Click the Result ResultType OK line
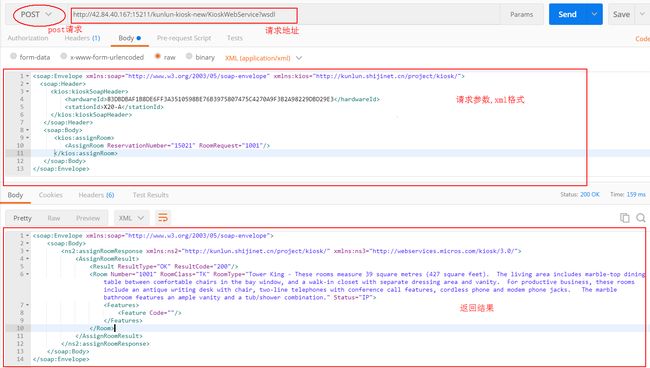650x368 pixels. click(164, 266)
